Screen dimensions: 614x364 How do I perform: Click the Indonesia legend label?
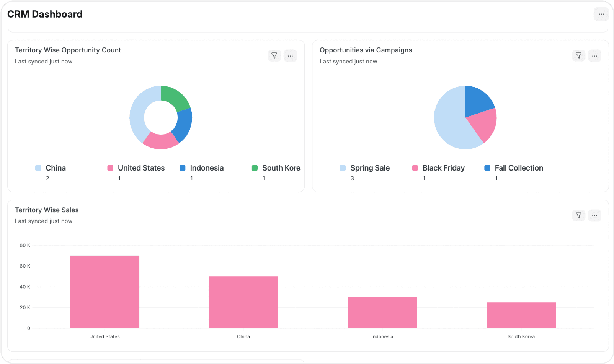[207, 168]
